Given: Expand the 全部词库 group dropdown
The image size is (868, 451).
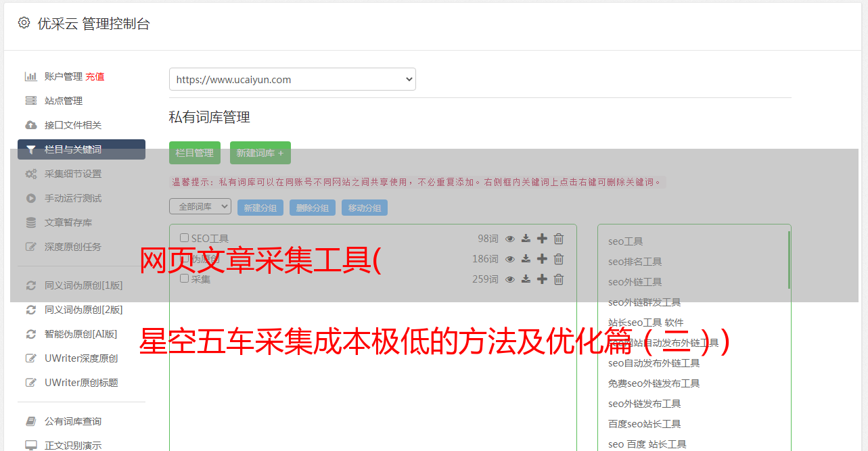Looking at the screenshot, I should click(200, 206).
